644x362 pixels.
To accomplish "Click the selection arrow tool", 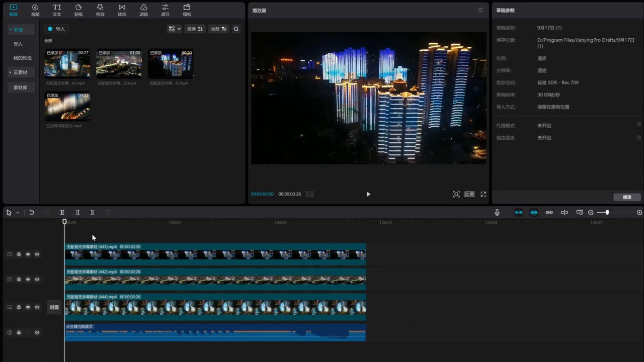I will [9, 213].
